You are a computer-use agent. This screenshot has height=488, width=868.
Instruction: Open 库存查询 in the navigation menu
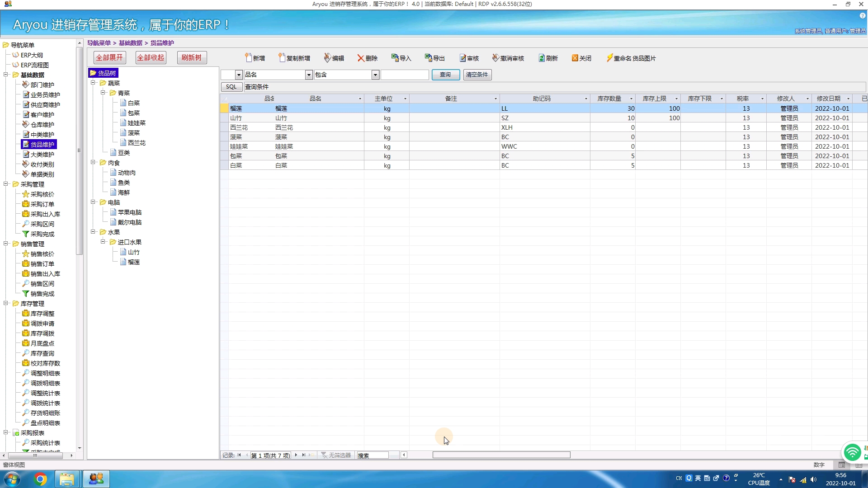point(42,353)
